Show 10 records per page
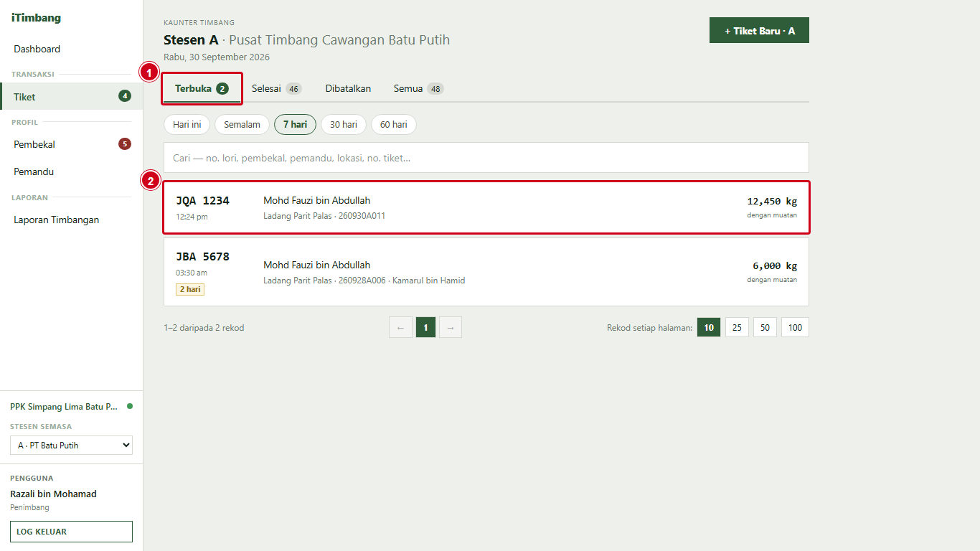980x551 pixels. 709,328
